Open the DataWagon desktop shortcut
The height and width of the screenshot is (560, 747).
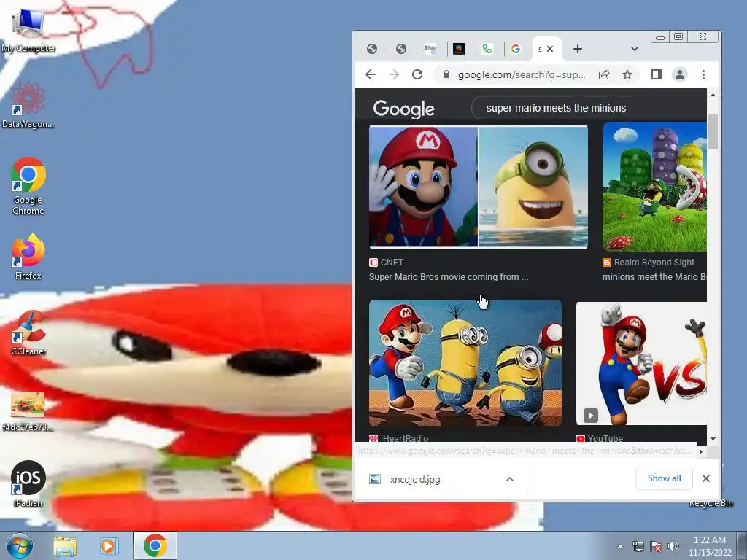coord(28,106)
